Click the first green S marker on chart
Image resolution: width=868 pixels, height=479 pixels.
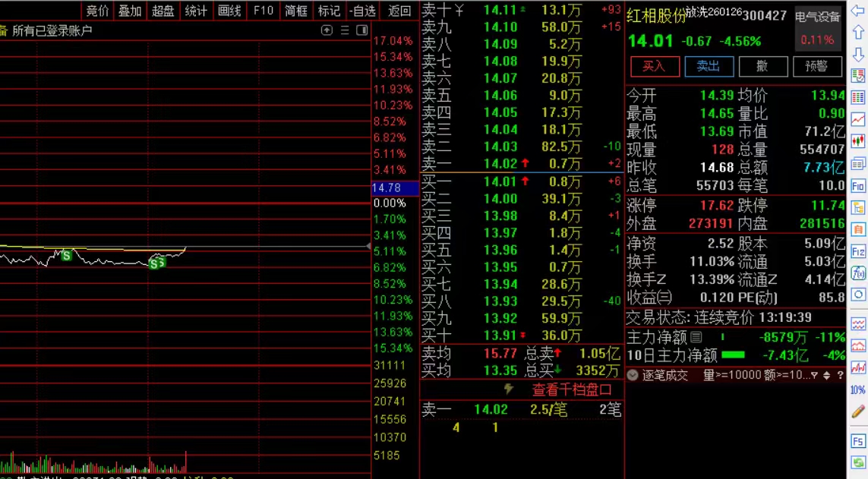pyautogui.click(x=66, y=256)
